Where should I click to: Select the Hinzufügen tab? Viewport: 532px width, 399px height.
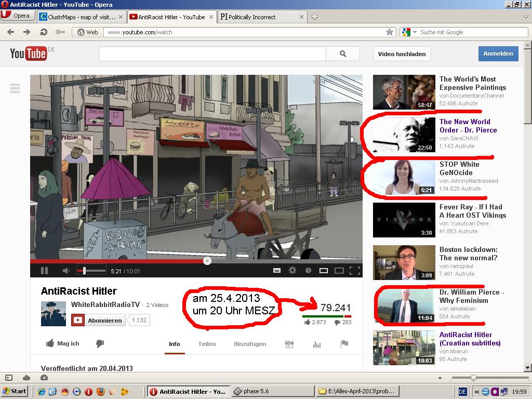point(250,344)
